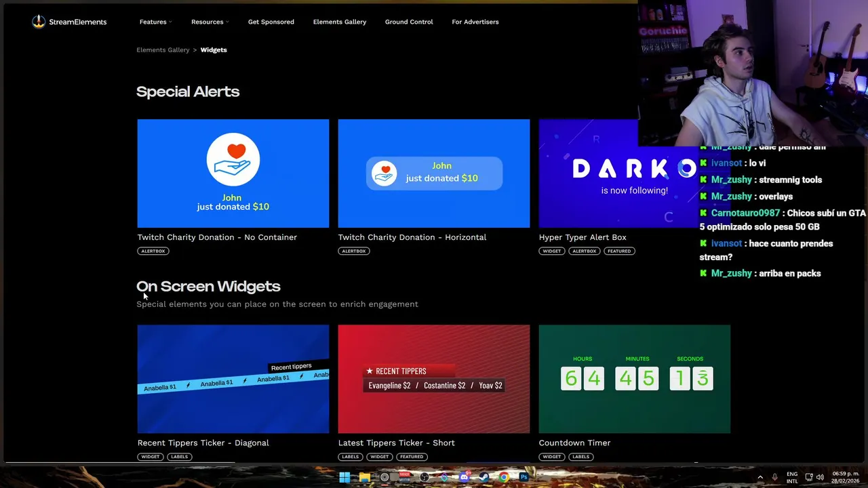Show hidden system tray icons
Image resolution: width=868 pixels, height=488 pixels.
pos(760,477)
